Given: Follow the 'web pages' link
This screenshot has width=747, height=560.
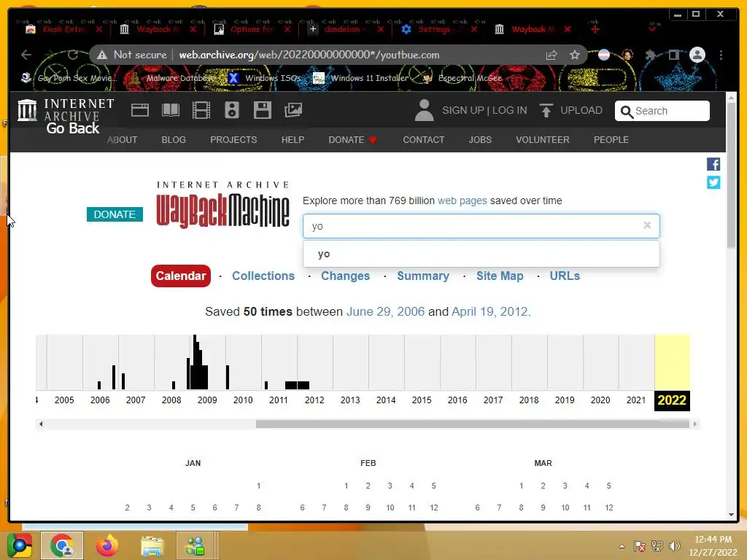Looking at the screenshot, I should 462,201.
